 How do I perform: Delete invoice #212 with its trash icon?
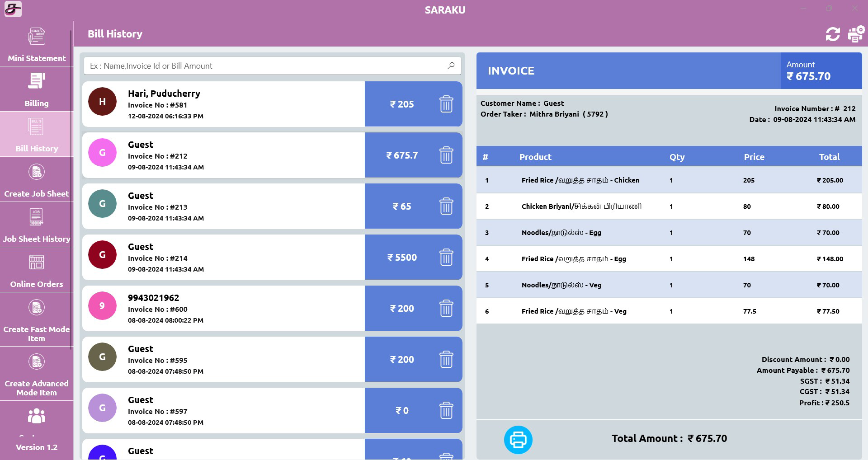[x=446, y=155]
